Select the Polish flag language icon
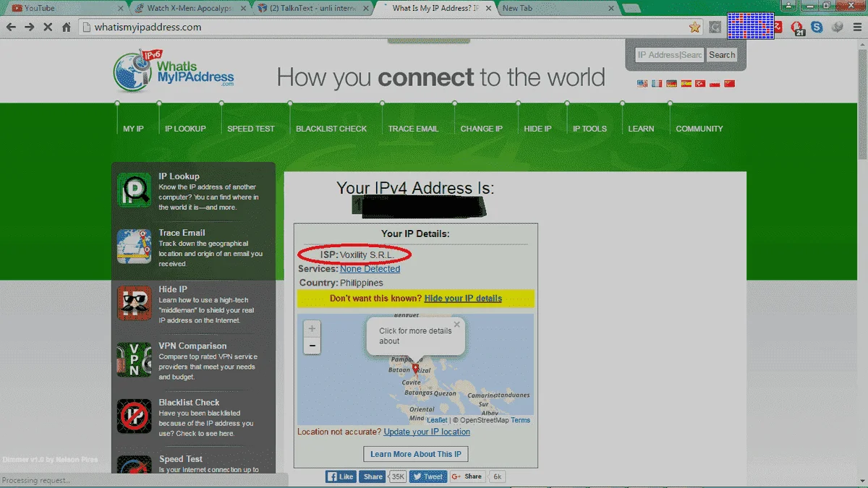Viewport: 868px width, 488px height. (x=715, y=84)
